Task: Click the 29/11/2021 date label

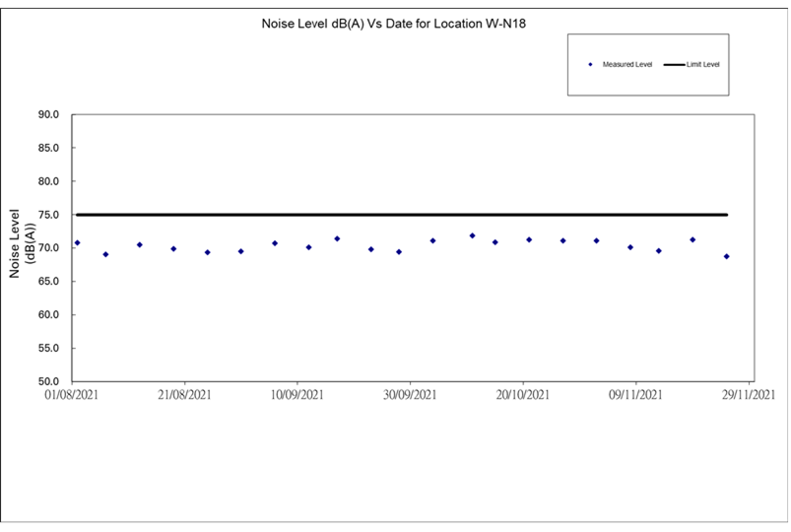Action: tap(747, 395)
